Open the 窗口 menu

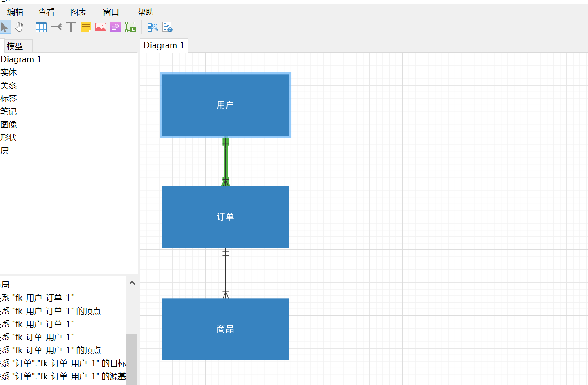(111, 12)
